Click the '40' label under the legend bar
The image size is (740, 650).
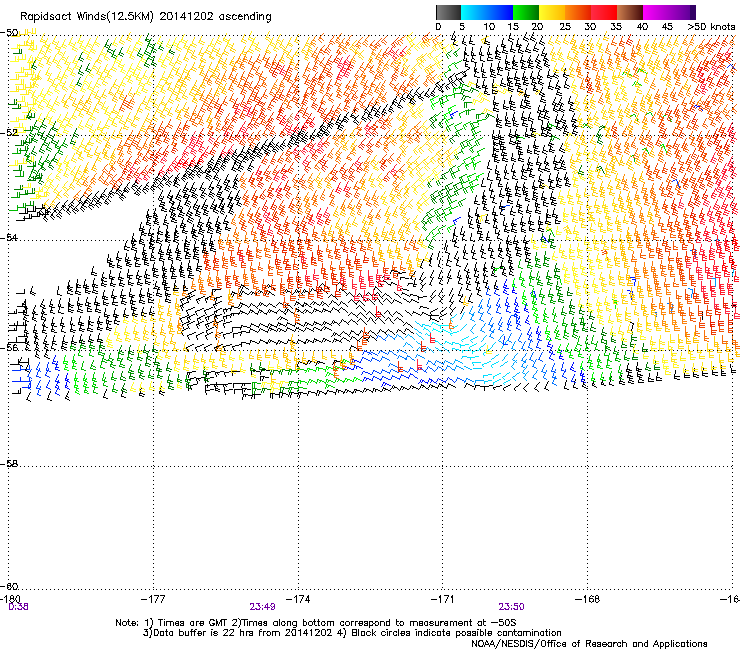(x=642, y=27)
